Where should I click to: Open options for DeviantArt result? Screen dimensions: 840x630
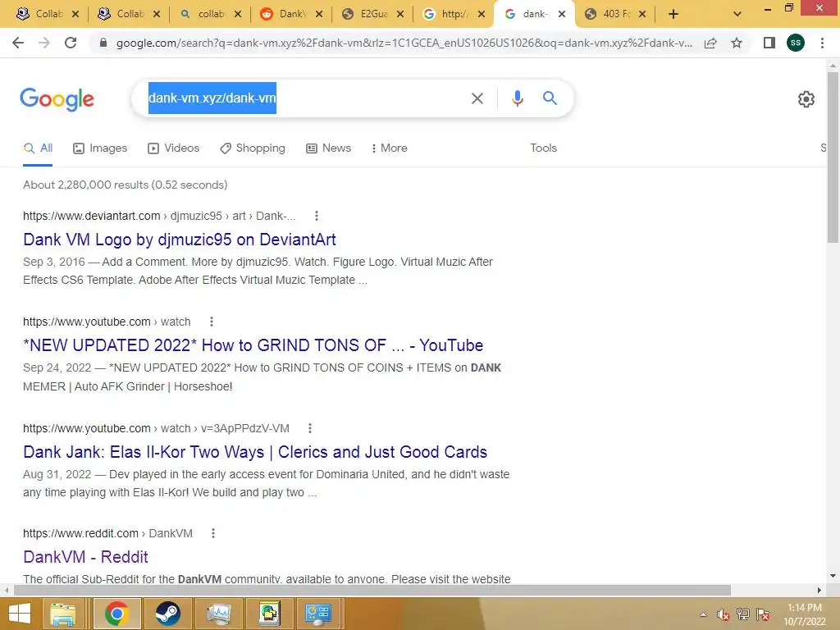(317, 216)
